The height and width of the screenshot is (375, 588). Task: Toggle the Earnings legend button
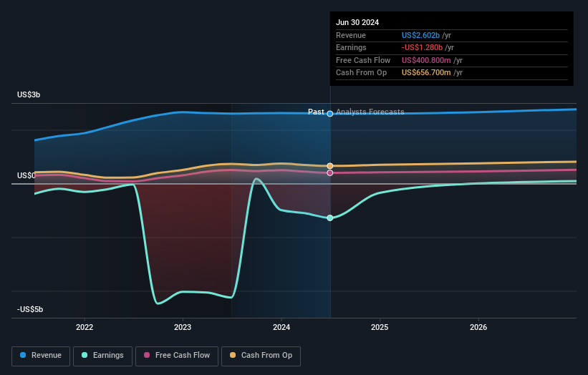point(102,356)
